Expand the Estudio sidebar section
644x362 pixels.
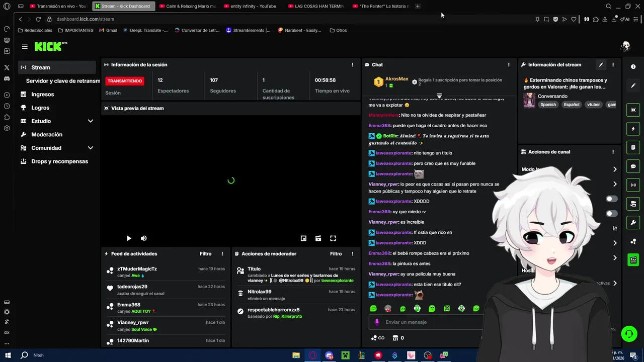pyautogui.click(x=91, y=121)
